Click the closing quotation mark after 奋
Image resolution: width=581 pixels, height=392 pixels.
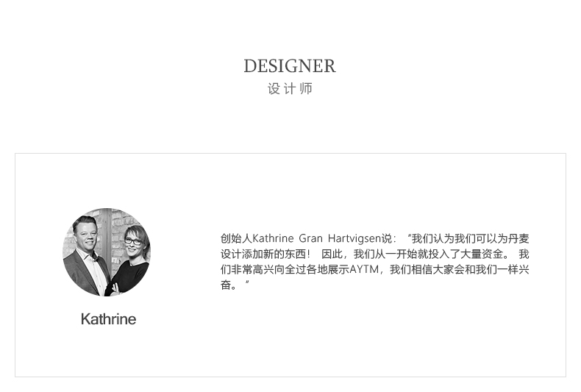(x=247, y=282)
